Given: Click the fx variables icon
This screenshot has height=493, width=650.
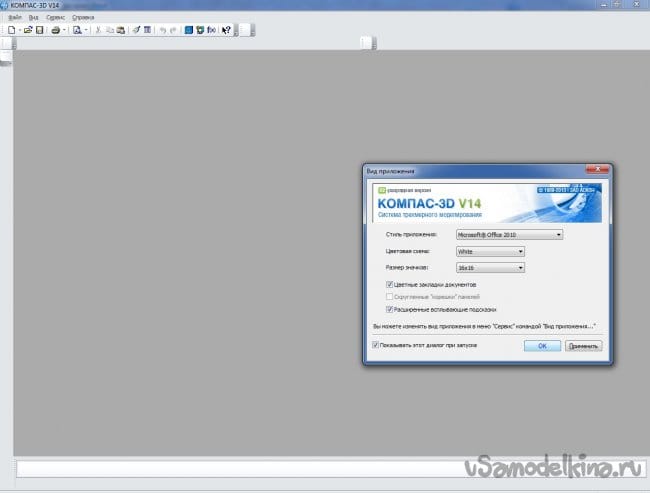Looking at the screenshot, I should (x=212, y=30).
